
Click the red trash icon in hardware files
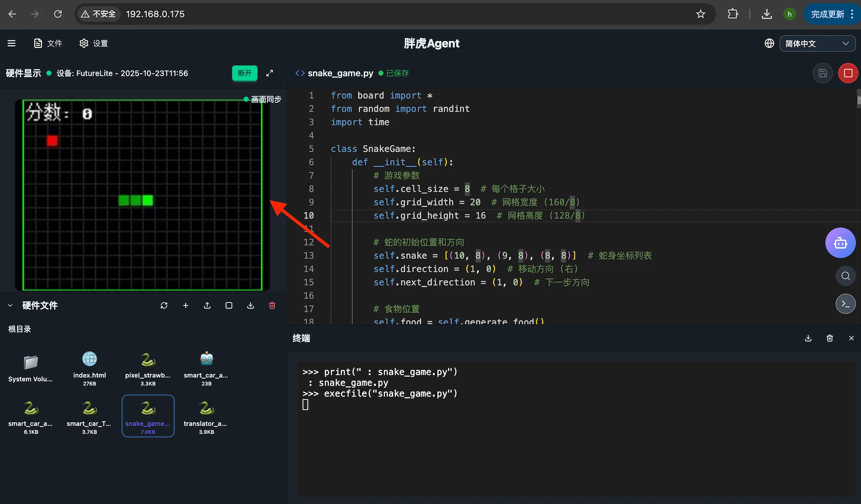(272, 306)
